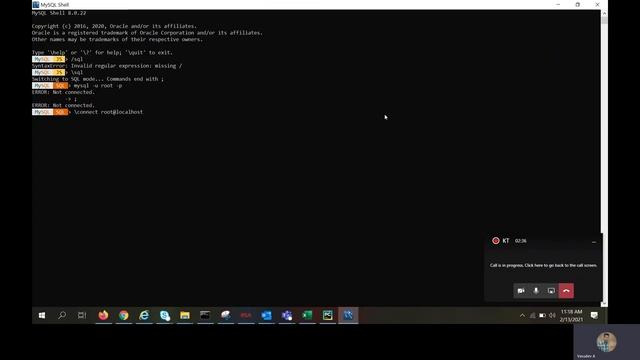Open Outlook from the taskbar
This screenshot has height=360, width=640.
point(267,315)
